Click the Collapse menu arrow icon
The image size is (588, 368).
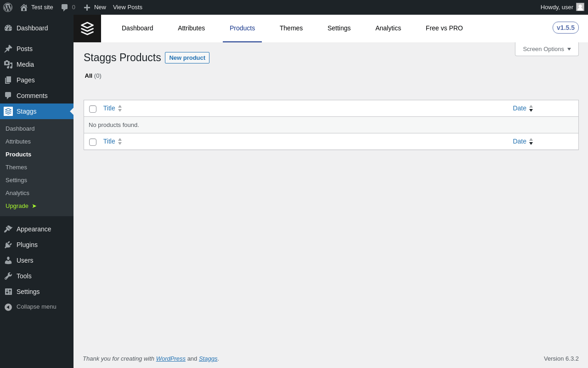click(8, 307)
